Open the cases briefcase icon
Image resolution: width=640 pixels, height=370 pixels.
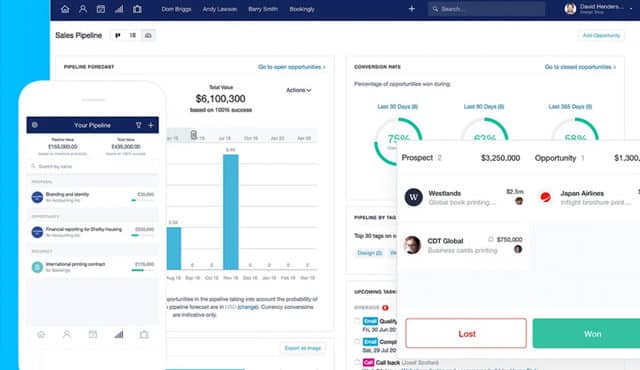click(x=137, y=9)
